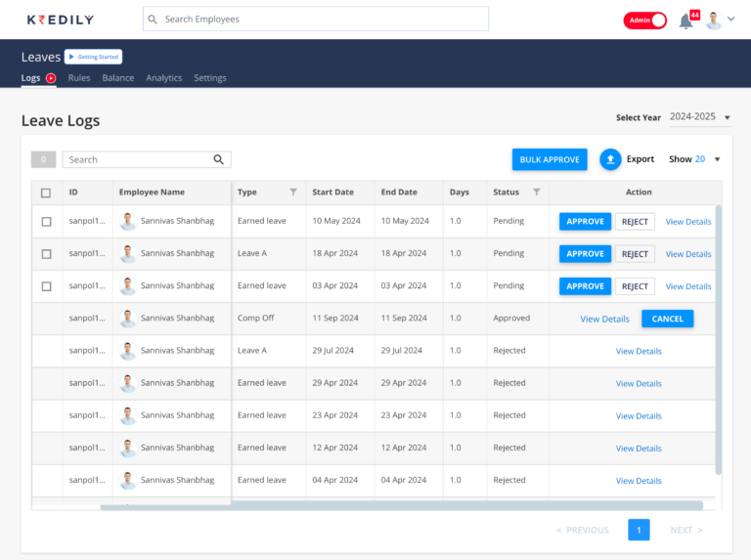
Task: Switch to the Analytics tab
Action: (x=164, y=78)
